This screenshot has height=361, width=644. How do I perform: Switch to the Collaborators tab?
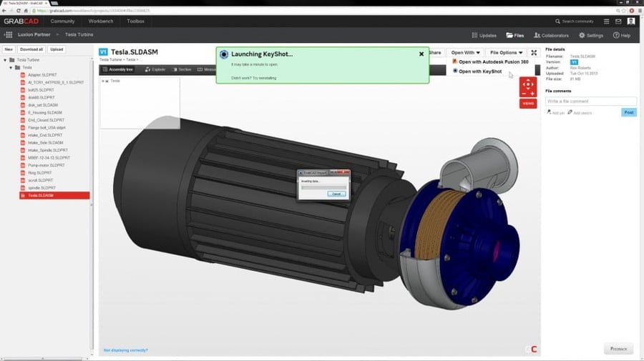point(551,35)
